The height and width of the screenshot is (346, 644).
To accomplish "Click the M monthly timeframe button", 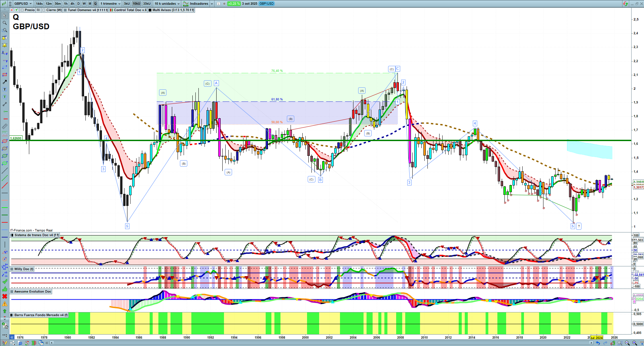I will click(90, 4).
